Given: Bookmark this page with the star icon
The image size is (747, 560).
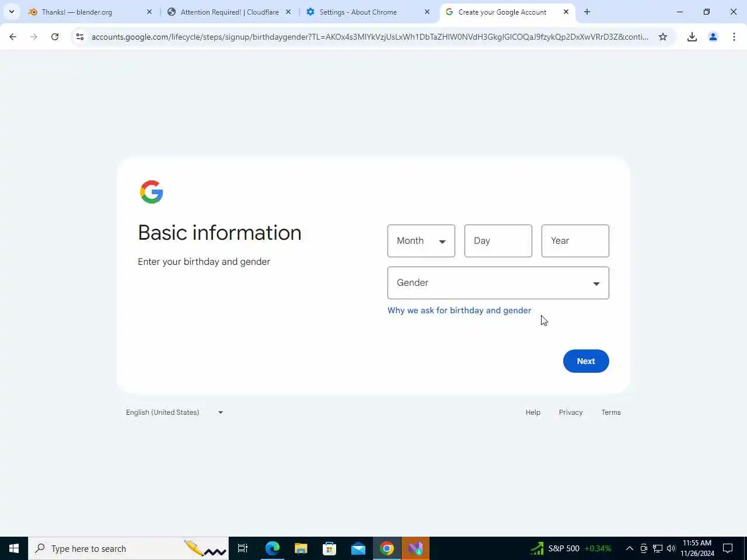Looking at the screenshot, I should click(663, 37).
